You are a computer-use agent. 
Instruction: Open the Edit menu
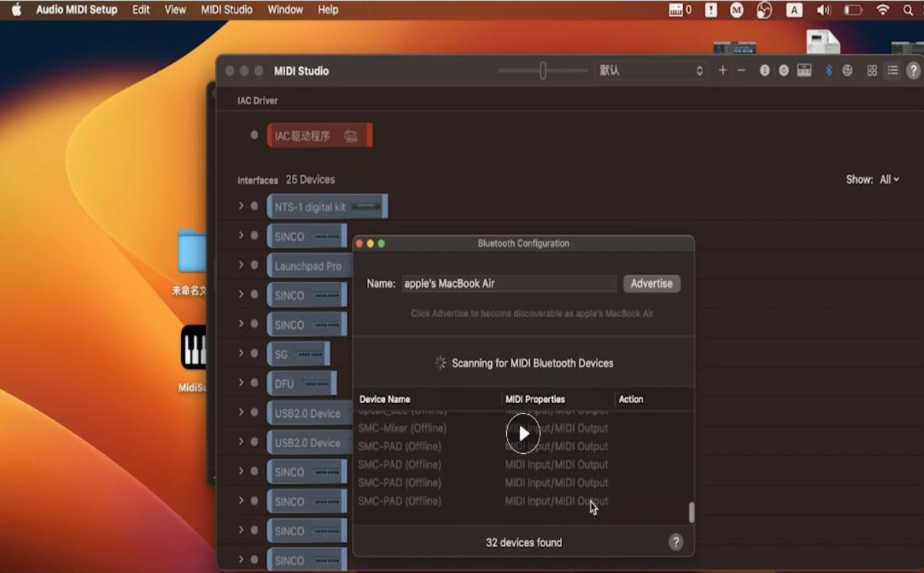[141, 10]
